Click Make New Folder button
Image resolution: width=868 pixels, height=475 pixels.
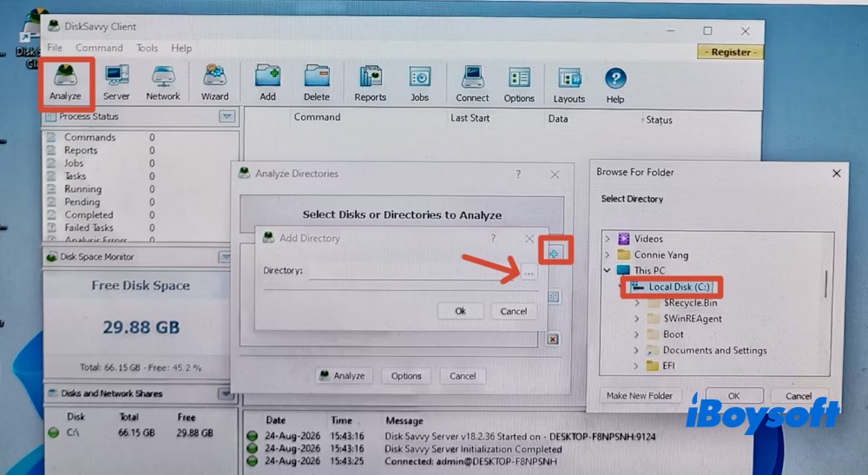click(640, 396)
